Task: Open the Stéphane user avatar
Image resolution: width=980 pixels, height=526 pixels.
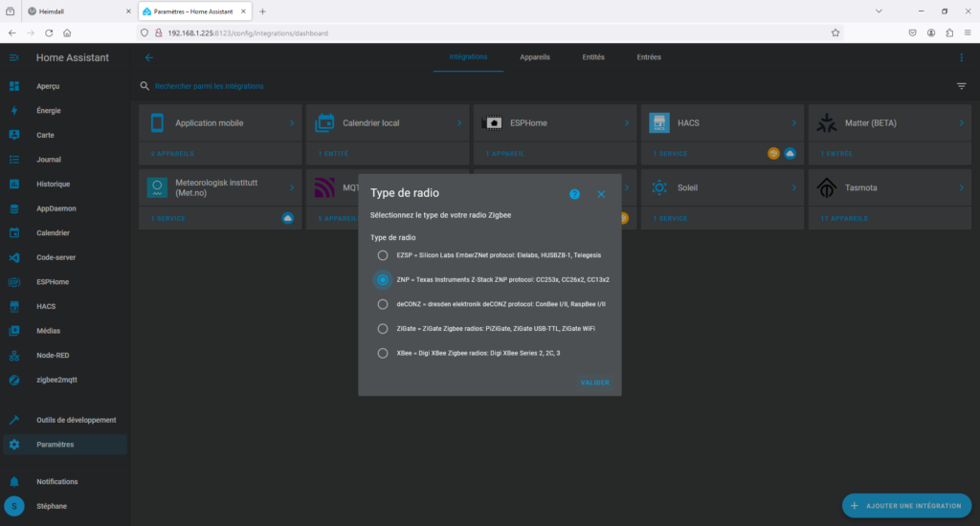Action: coord(13,506)
